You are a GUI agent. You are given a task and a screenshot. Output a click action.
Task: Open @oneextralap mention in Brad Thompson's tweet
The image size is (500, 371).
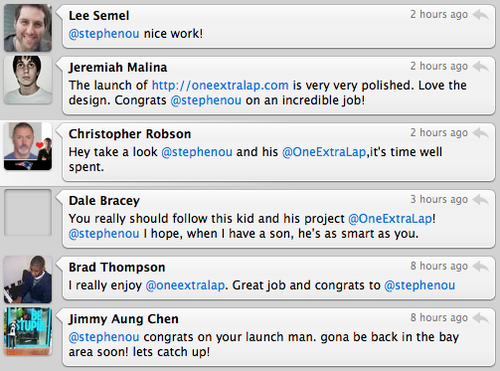pos(185,285)
